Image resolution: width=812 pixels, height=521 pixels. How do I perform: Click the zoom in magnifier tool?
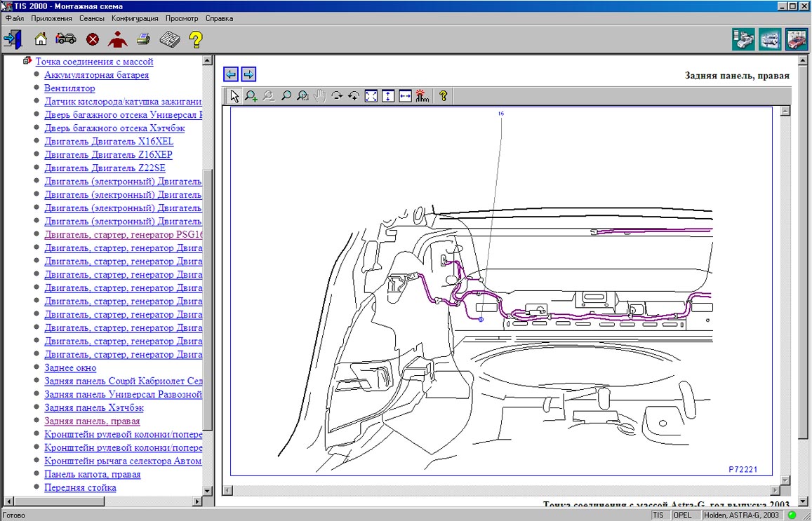click(x=251, y=96)
